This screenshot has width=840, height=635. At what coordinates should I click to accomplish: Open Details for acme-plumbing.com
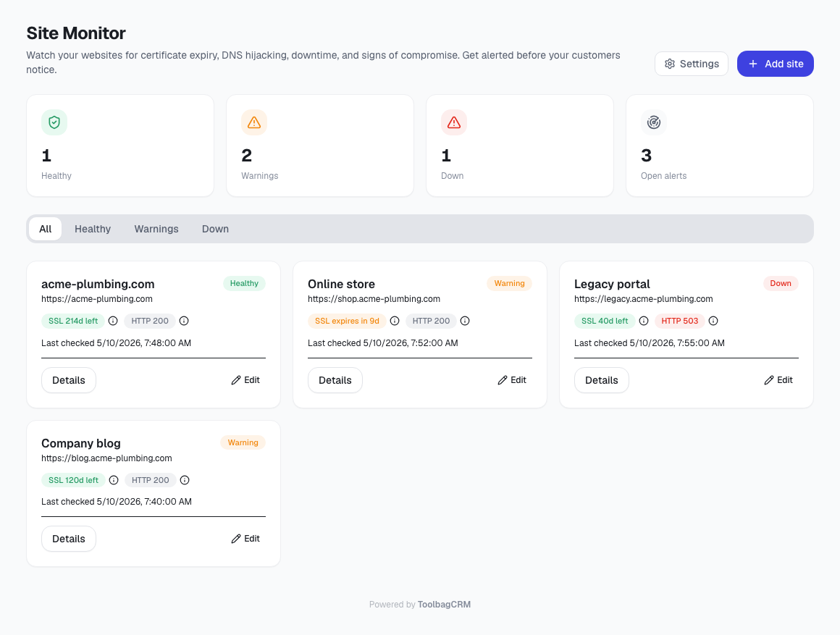coord(69,380)
